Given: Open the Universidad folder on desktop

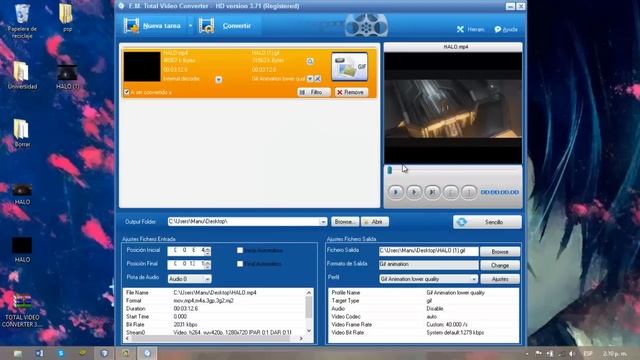Looking at the screenshot, I should pos(22,75).
